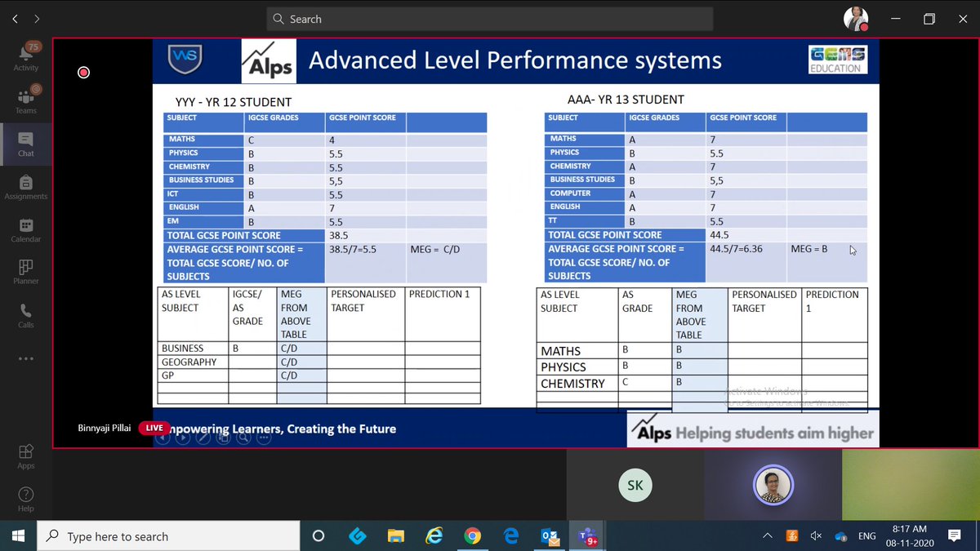Toggle the Windows notification center open

tap(954, 536)
